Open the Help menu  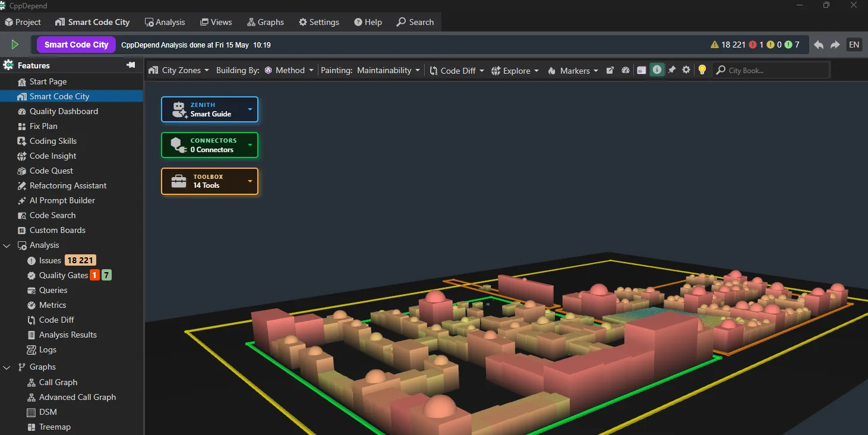(x=368, y=22)
